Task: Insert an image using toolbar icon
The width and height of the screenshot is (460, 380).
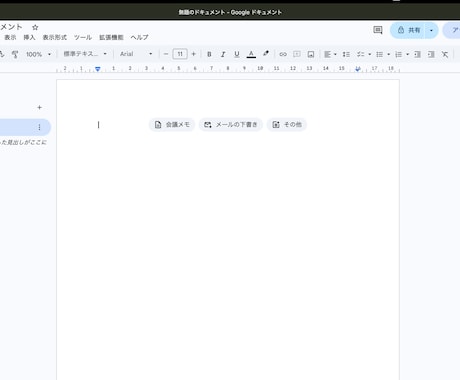Action: pyautogui.click(x=311, y=54)
